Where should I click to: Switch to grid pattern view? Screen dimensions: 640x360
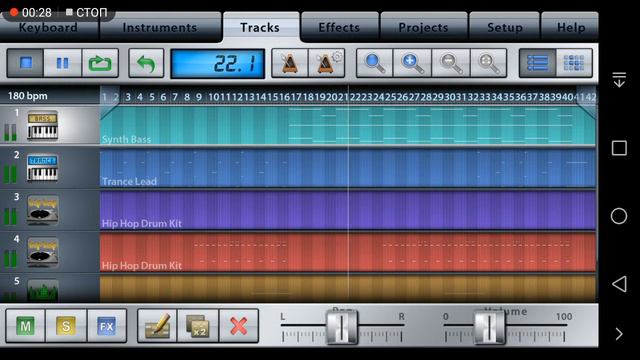(x=574, y=63)
